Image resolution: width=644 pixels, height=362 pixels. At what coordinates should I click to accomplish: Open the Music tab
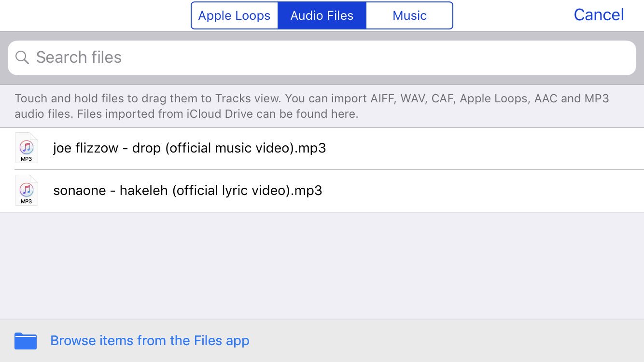click(x=409, y=15)
